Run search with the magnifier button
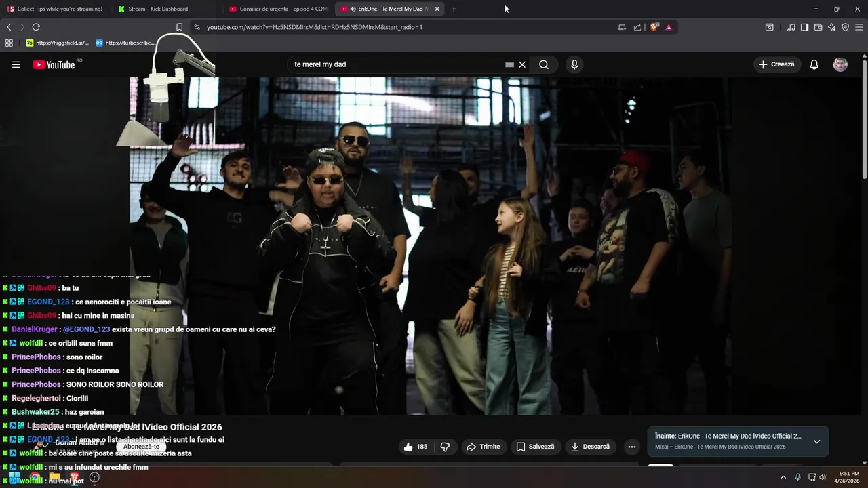 point(544,64)
